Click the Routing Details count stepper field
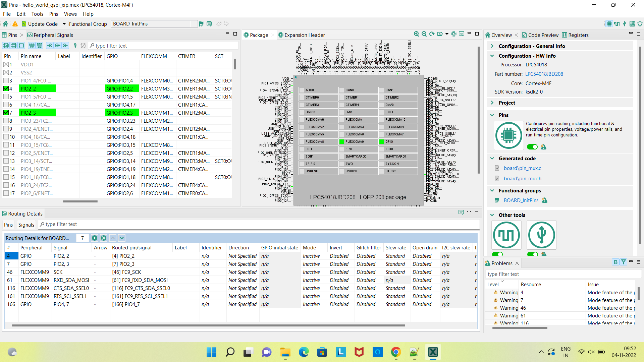 (x=82, y=238)
